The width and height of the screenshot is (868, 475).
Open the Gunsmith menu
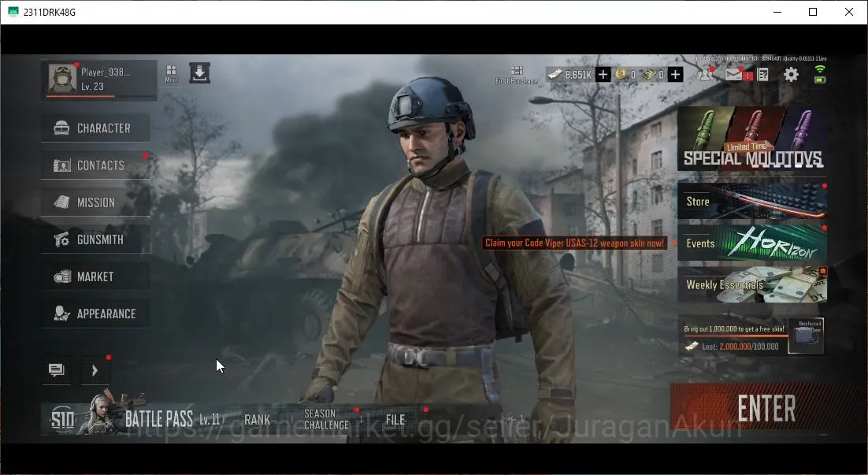click(95, 239)
